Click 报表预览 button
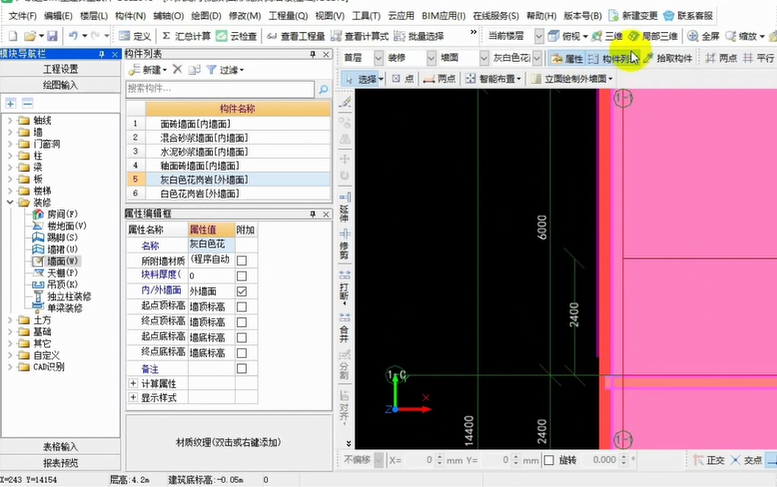Screen dimensions: 777x487 click(x=61, y=463)
